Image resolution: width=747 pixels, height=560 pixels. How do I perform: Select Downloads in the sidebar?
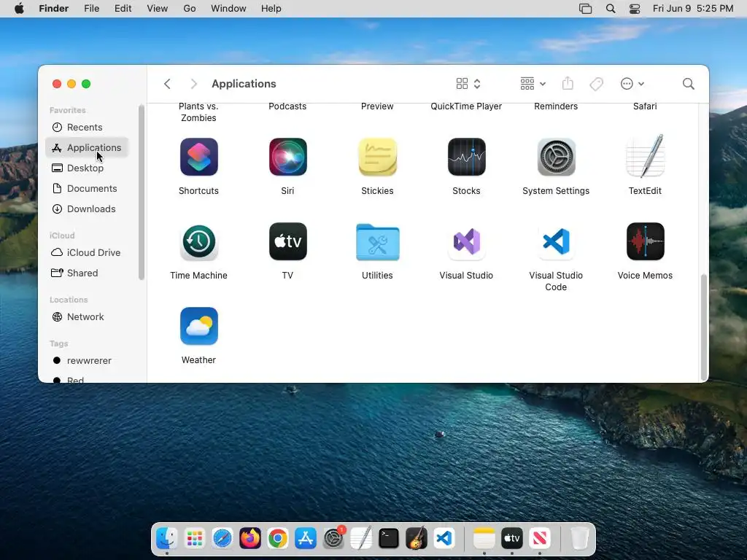[87, 209]
